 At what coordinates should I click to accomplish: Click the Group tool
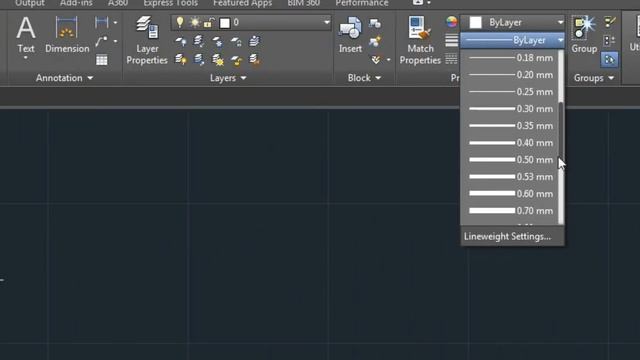coord(584,35)
